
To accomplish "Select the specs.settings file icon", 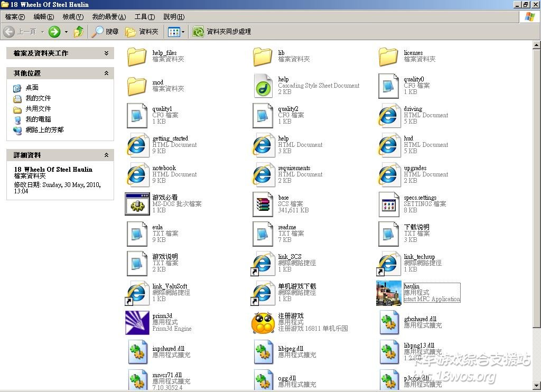I will point(389,204).
